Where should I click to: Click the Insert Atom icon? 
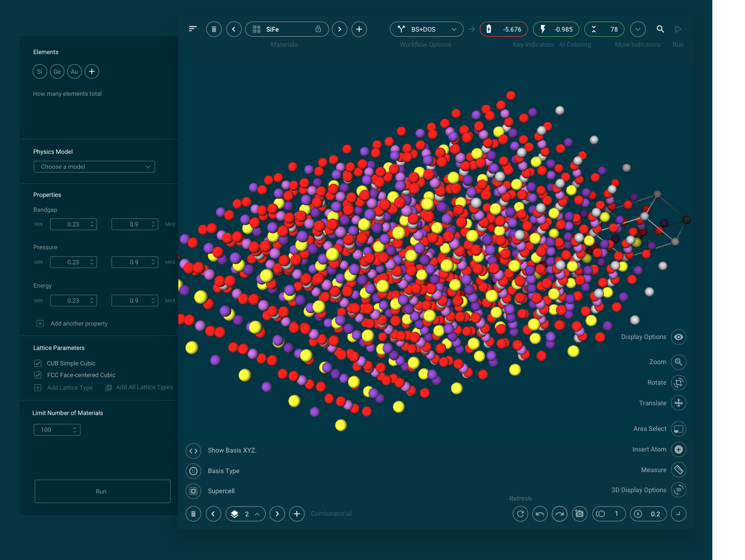coord(679,450)
